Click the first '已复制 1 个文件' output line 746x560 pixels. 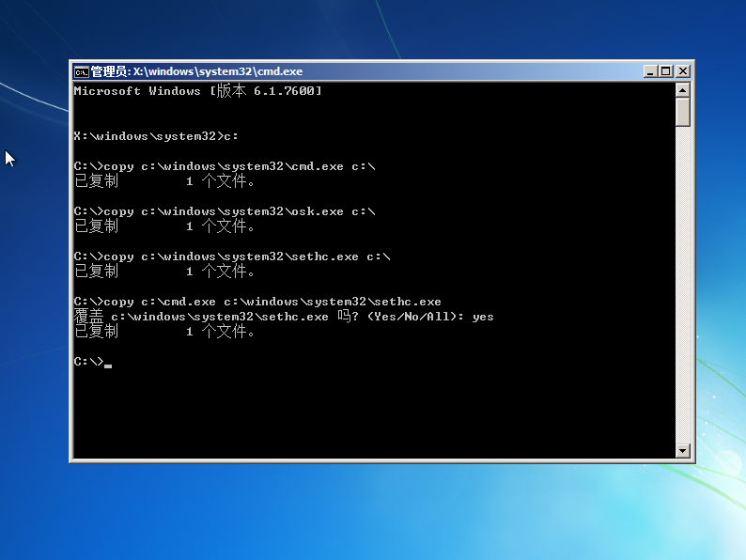164,181
